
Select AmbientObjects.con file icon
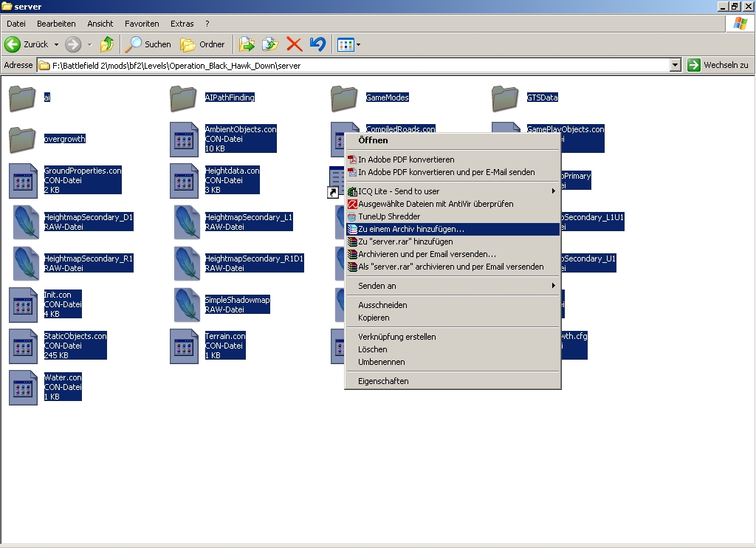[x=184, y=140]
